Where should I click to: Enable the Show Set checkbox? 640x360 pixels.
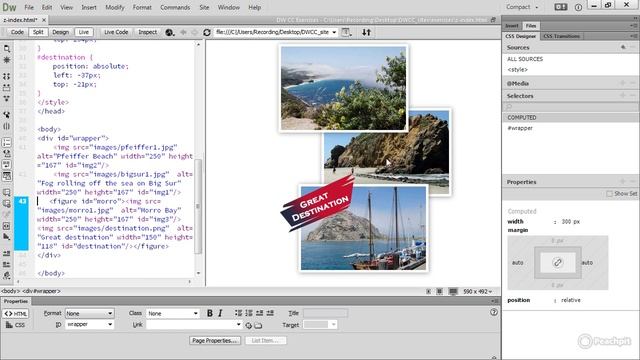(609, 193)
